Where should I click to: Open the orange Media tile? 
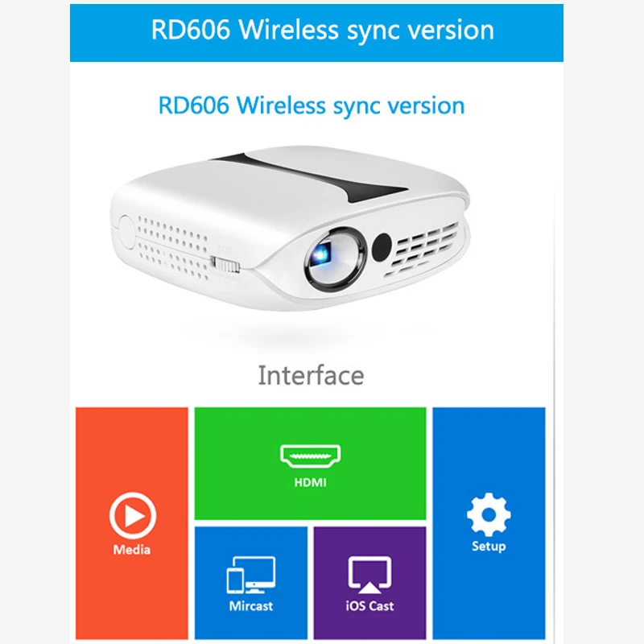click(x=132, y=522)
